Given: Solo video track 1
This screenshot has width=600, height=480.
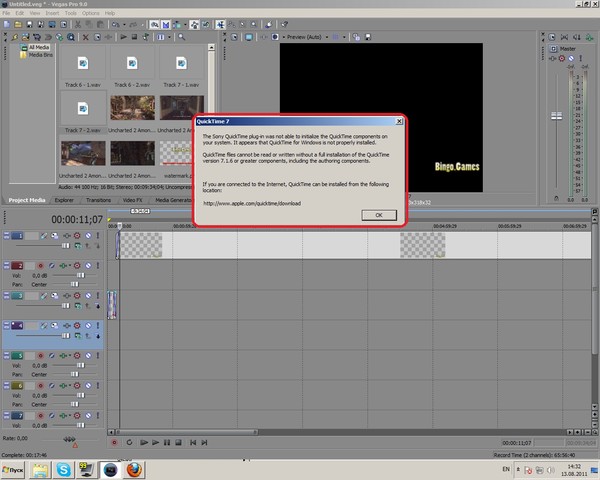Looking at the screenshot, I should (x=98, y=235).
